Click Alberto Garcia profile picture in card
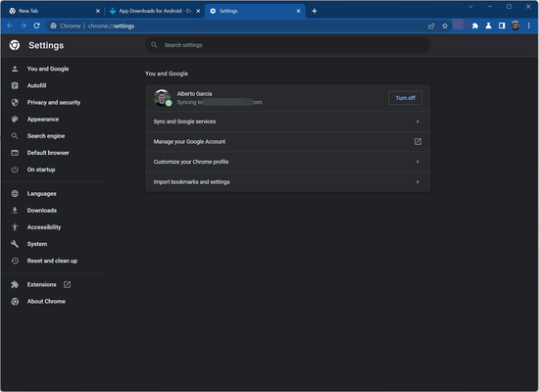Viewport: 539px width, 392px height. point(163,98)
